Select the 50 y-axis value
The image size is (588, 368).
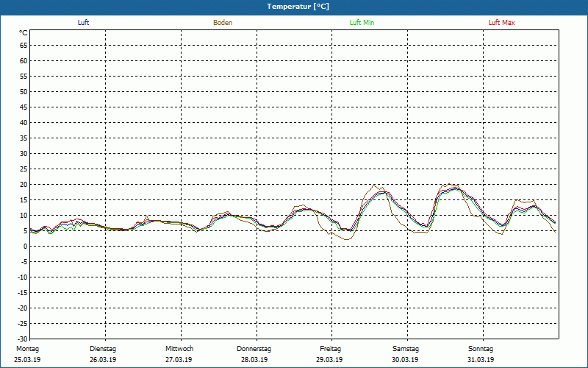[x=24, y=91]
